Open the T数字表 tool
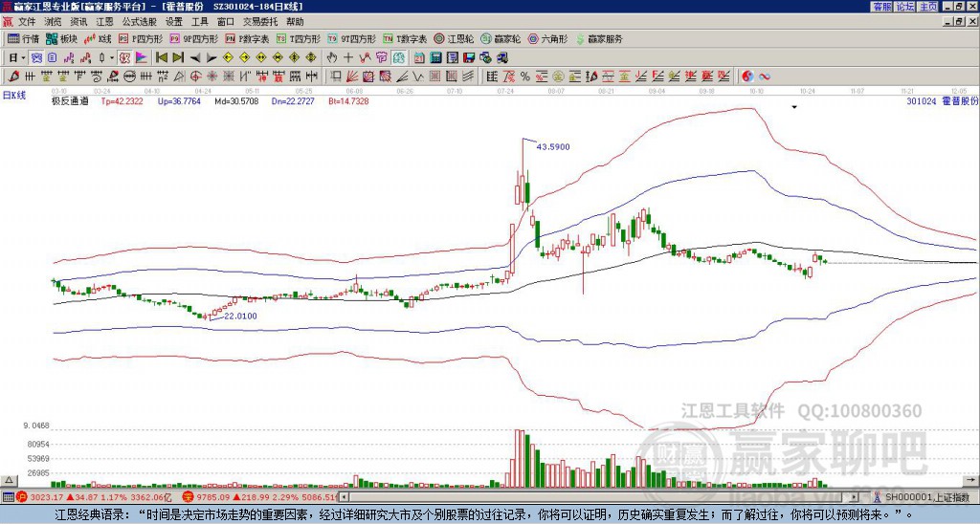980x524 pixels. [405, 38]
